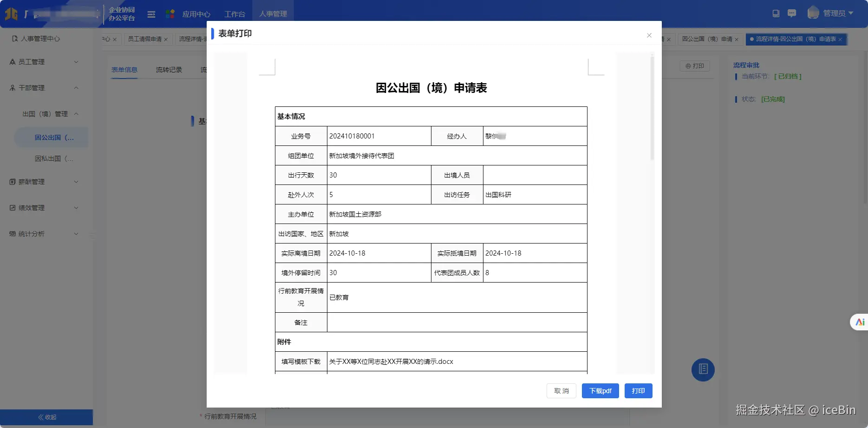Switch to the 流转记录 tab
Screen dimensions: 868x428
[x=168, y=69]
